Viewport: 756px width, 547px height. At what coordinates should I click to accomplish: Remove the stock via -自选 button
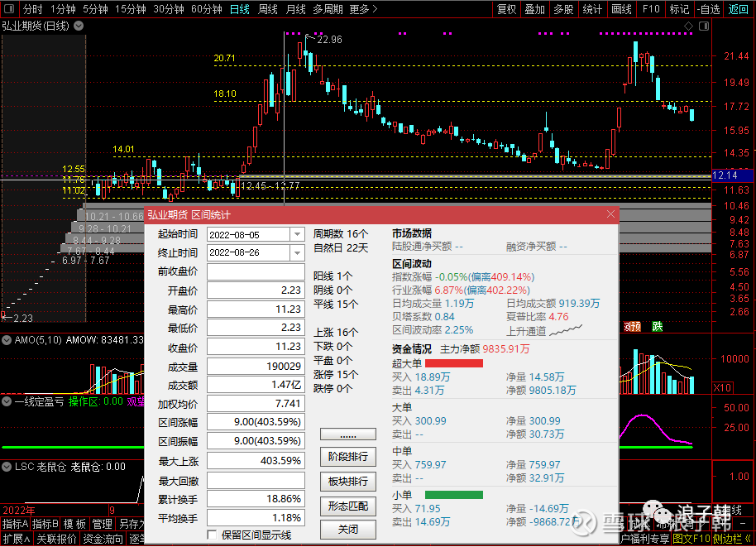(708, 9)
